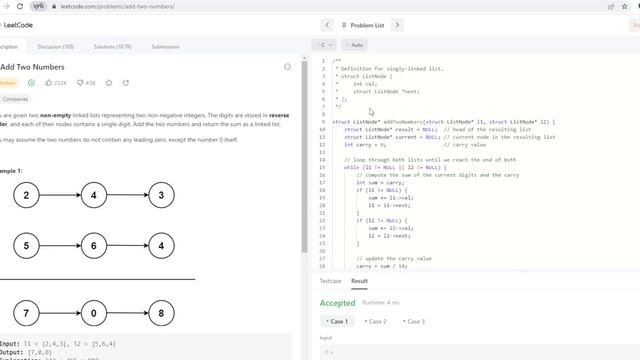Click line 9 addTwoNumbers function signature
The width and height of the screenshot is (640, 360).
pos(444,122)
